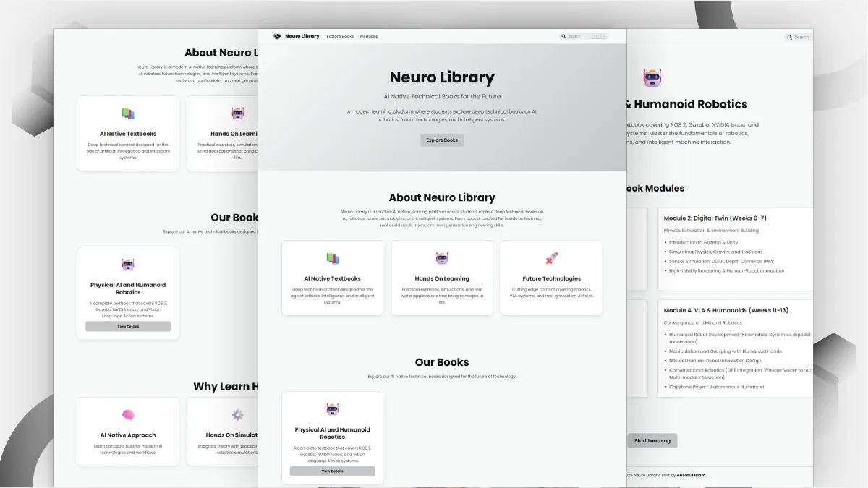
Task: Open the Ausaf ul Islam footer link
Action: pos(691,475)
